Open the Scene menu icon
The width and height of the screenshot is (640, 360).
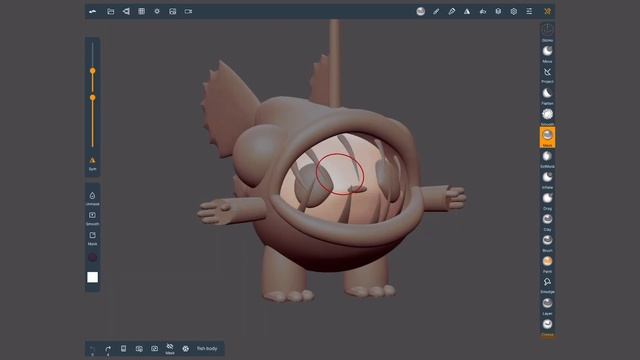pyautogui.click(x=126, y=11)
